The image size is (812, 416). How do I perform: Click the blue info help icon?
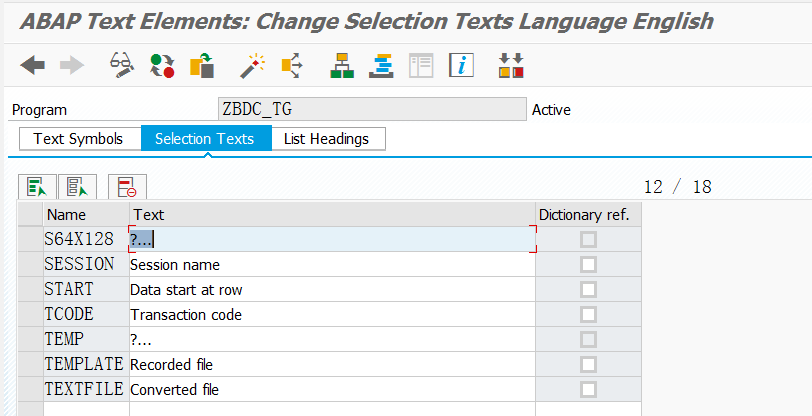click(x=460, y=66)
